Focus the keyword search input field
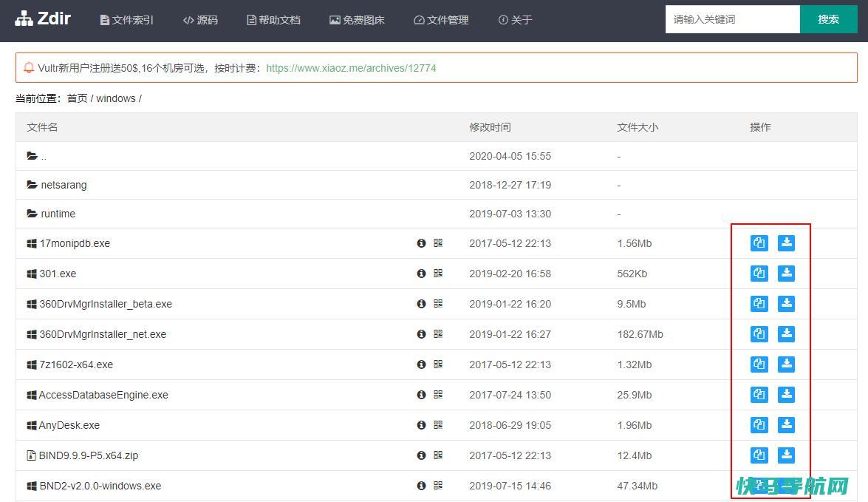Viewport: 868px width, 502px height. point(732,19)
